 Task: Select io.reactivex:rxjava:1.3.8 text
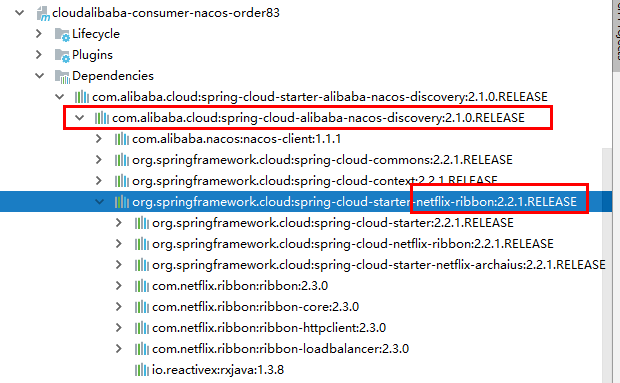[218, 370]
